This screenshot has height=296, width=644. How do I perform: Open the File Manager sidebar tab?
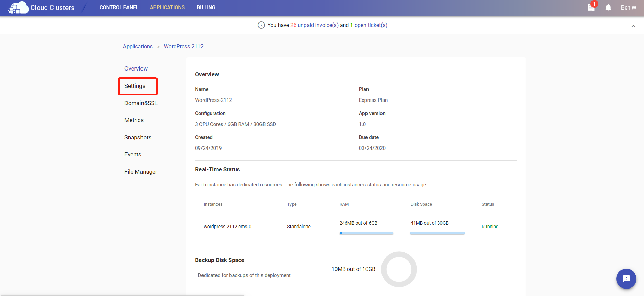tap(141, 172)
